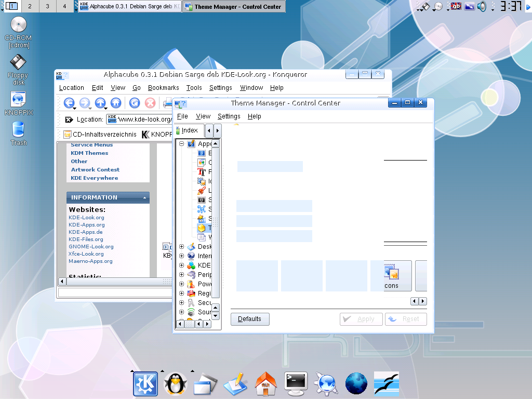Go to Home in Konqueror toolbar
532x399 pixels.
click(116, 103)
